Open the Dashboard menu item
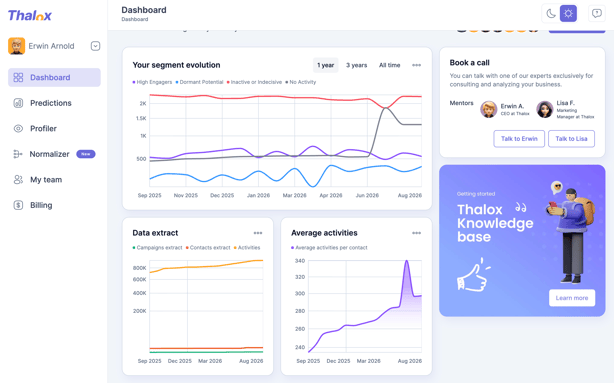The image size is (614, 383). tap(54, 77)
